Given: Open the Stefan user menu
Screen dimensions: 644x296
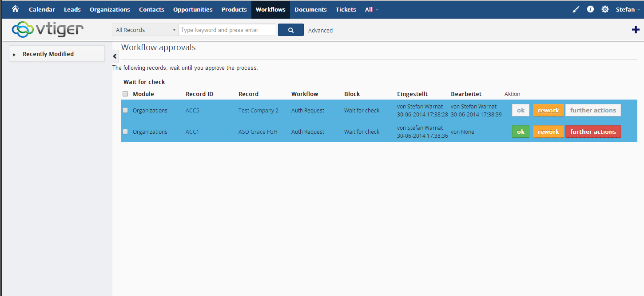Looking at the screenshot, I should 627,9.
